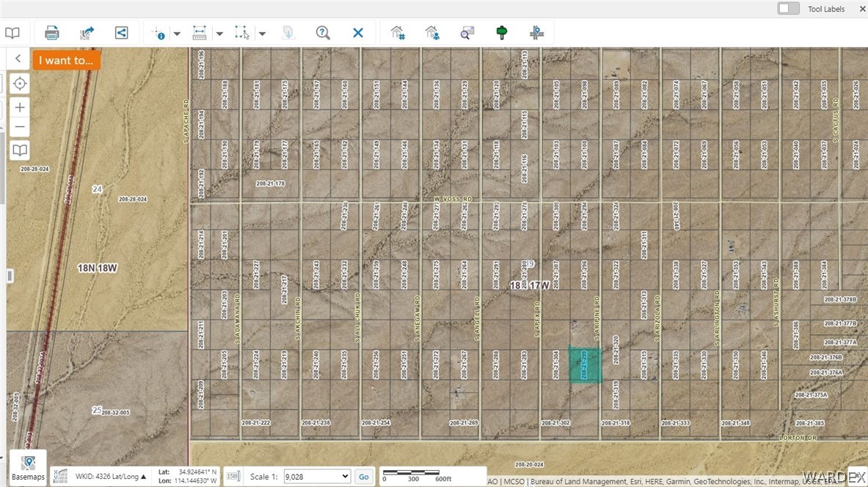Clear results with the blue X icon
Viewport: 868px width, 487px height.
pyautogui.click(x=358, y=33)
